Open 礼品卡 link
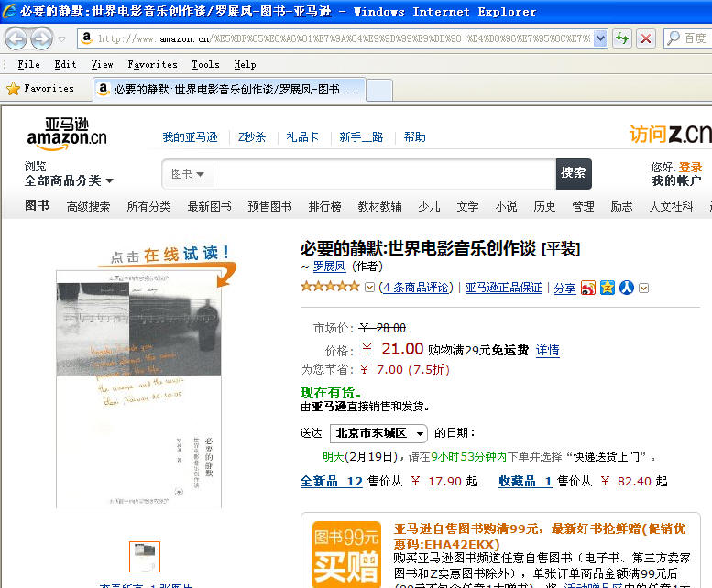The width and height of the screenshot is (712, 588). click(302, 137)
